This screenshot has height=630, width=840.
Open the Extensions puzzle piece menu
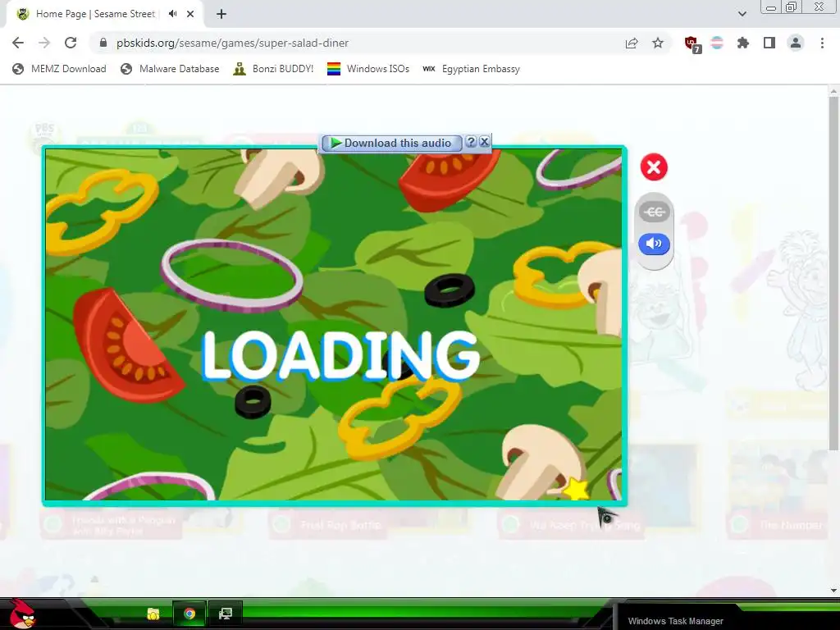point(743,43)
